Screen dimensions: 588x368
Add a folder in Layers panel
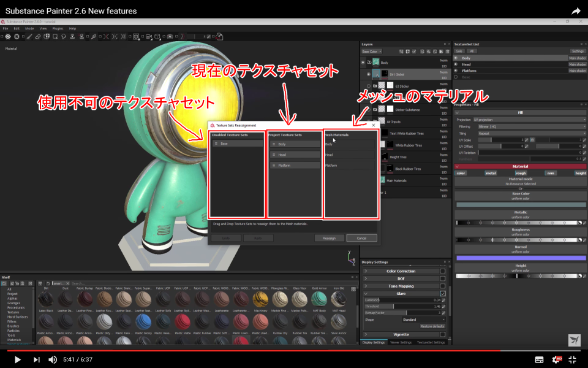[x=441, y=52]
